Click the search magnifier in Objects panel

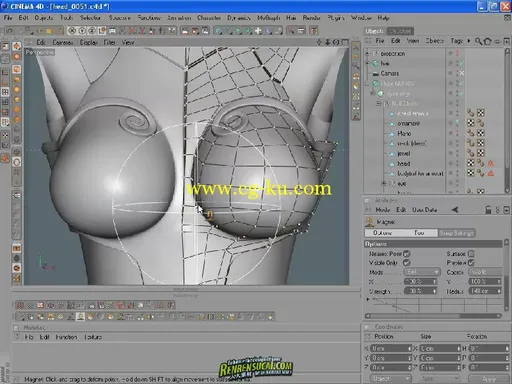point(478,41)
